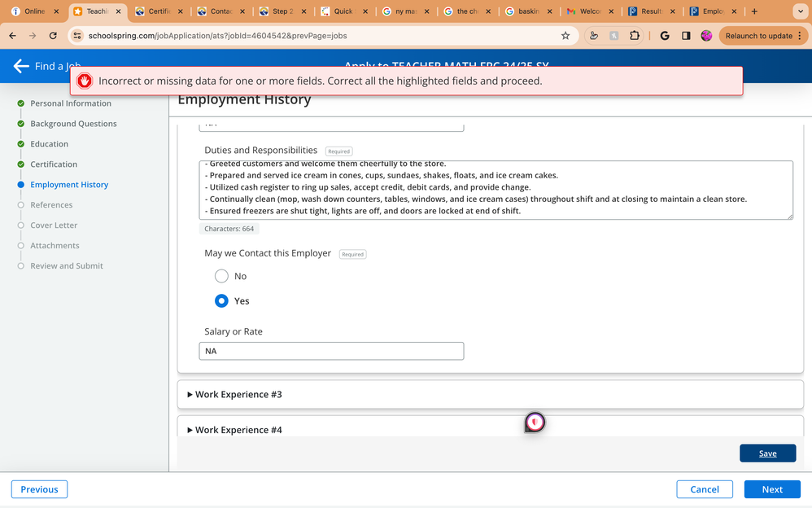Image resolution: width=812 pixels, height=508 pixels.
Task: Bookmark this page with the star icon
Action: [565, 36]
